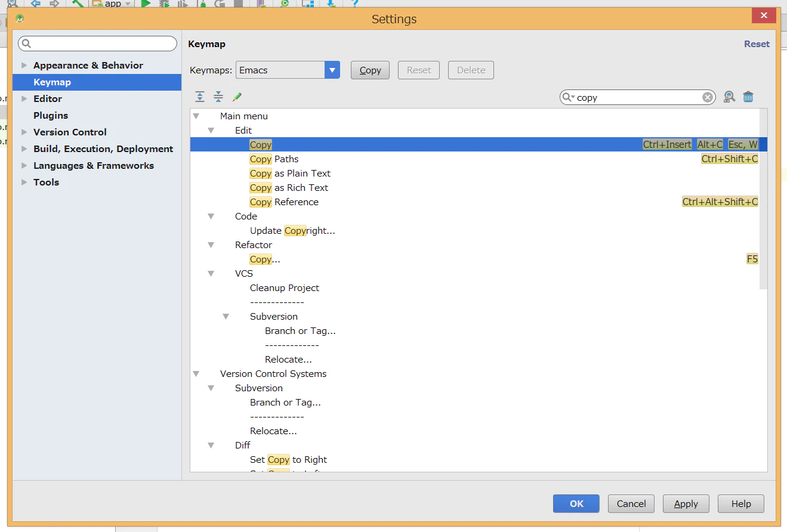Collapse the Version Control Systems node
Screen dimensions: 787x532
[x=196, y=373]
